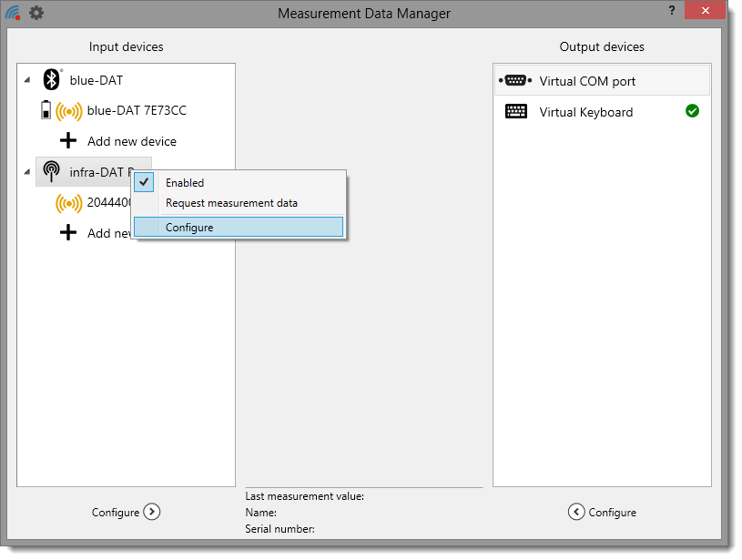Click the serial port icon for Virtual COM port
The image size is (742, 560).
(x=515, y=81)
